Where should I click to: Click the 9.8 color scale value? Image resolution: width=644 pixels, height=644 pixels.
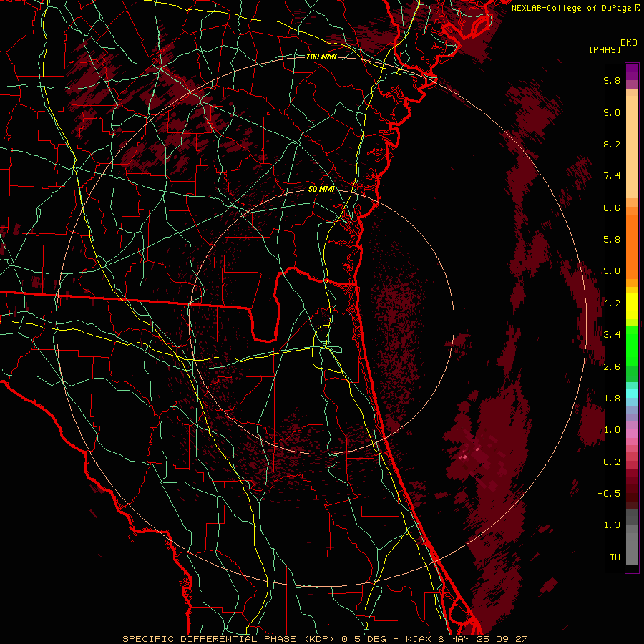(612, 80)
